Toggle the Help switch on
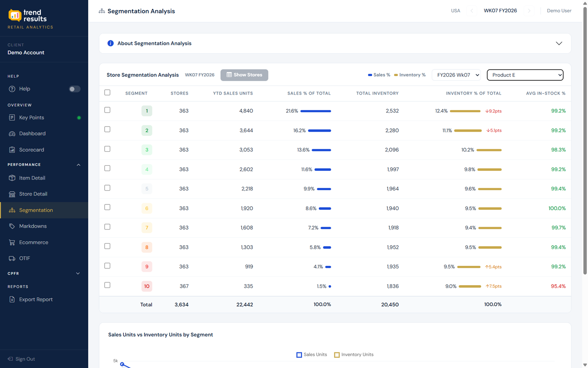 pyautogui.click(x=74, y=89)
